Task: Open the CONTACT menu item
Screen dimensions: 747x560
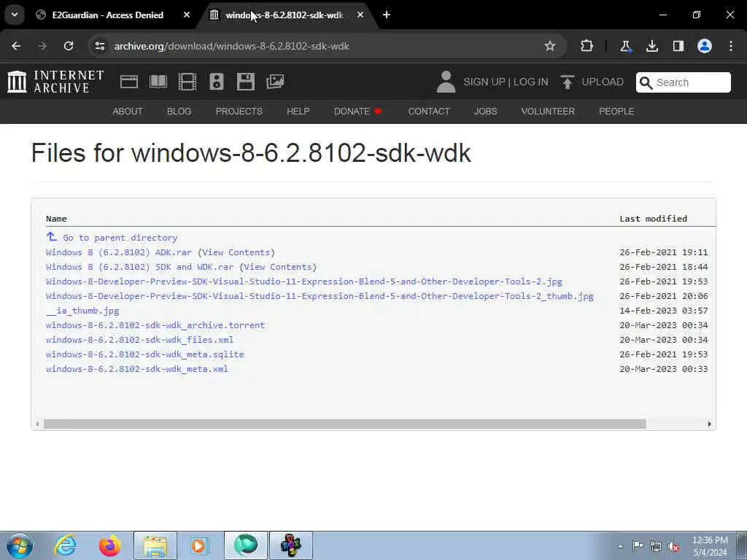Action: [x=429, y=112]
